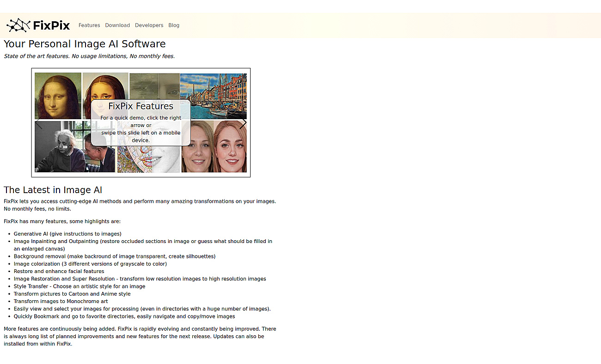Click 'The Latest in Image AI' heading

(53, 190)
